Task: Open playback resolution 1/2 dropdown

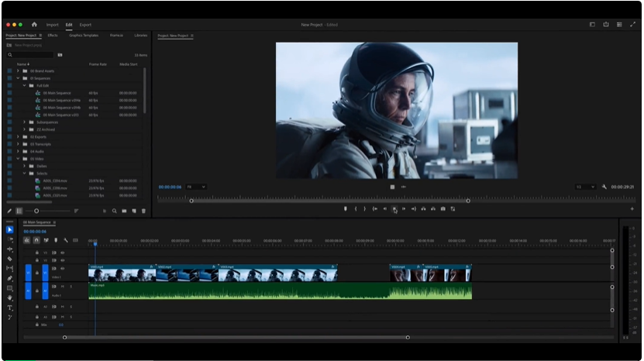Action: 585,187
